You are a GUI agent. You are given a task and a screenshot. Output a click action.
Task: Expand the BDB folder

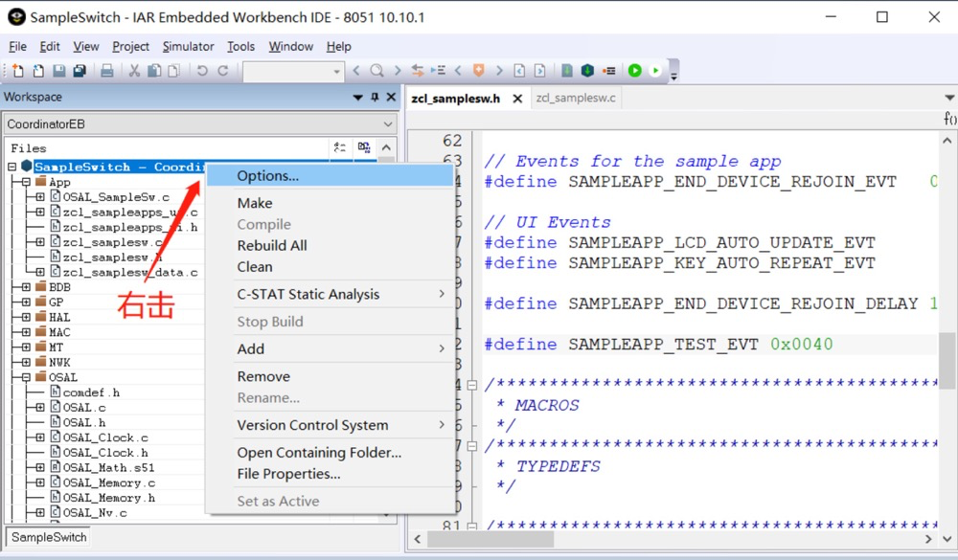click(x=26, y=287)
